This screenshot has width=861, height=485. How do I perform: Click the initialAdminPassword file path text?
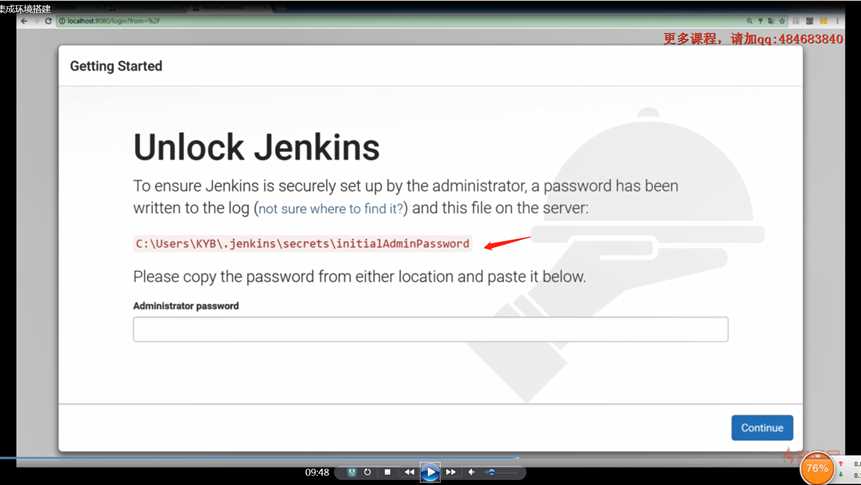[303, 243]
